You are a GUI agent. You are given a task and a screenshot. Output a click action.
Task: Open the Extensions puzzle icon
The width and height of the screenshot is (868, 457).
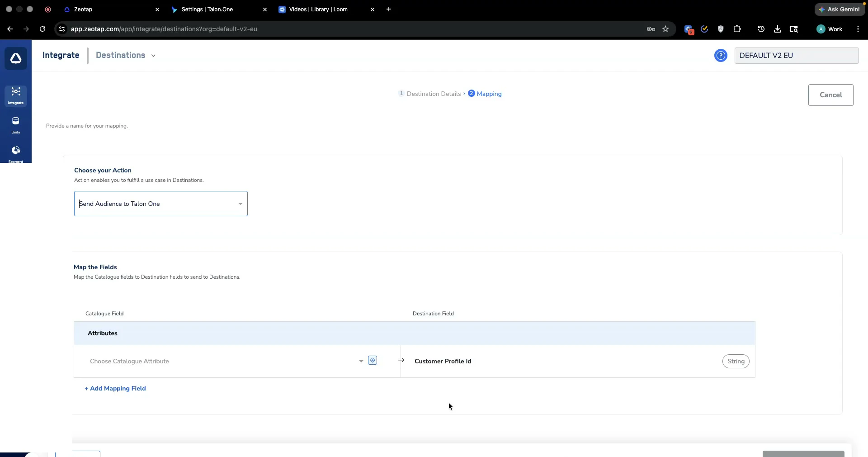pyautogui.click(x=737, y=29)
